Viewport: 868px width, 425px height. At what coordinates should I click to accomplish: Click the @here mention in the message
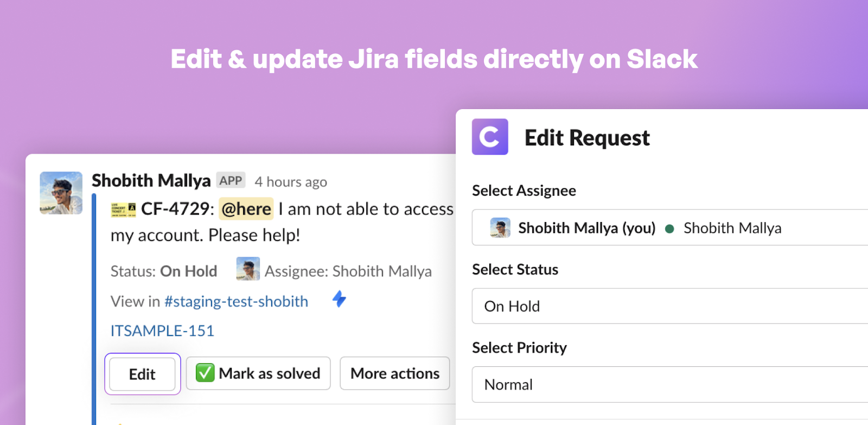[246, 209]
